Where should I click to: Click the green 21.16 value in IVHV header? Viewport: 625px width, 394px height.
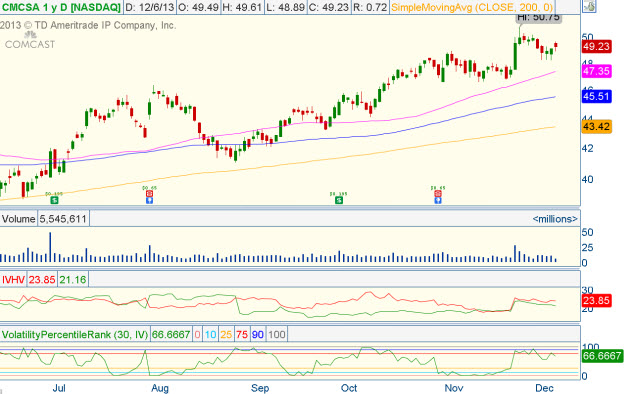click(73, 280)
